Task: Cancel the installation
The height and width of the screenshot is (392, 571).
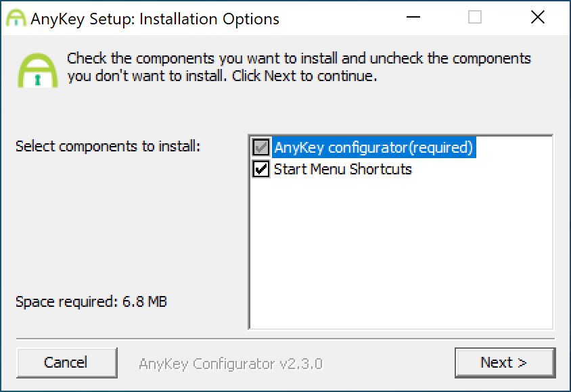Action: click(67, 362)
